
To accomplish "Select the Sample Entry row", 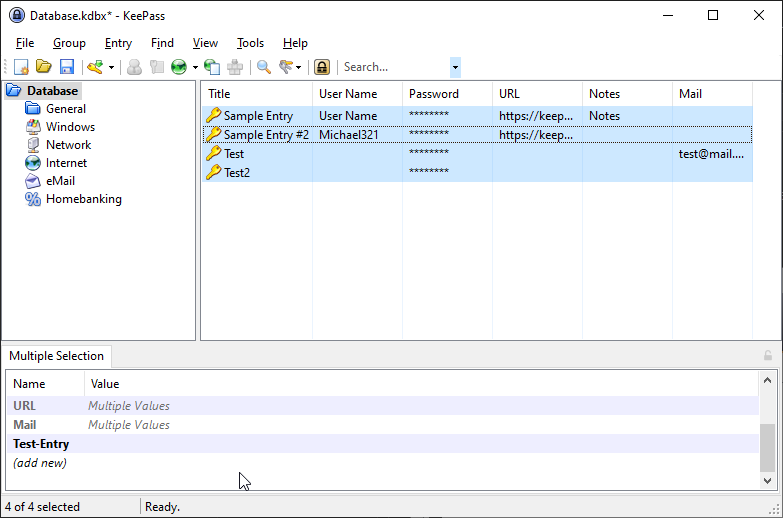I will [477, 116].
